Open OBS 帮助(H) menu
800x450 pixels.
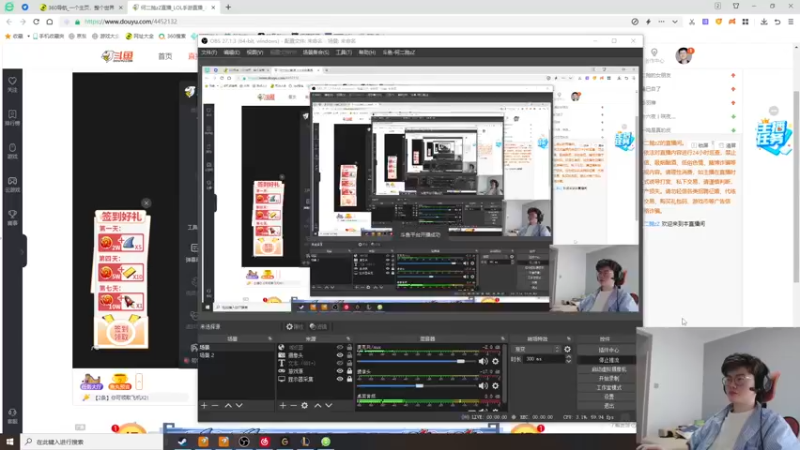coord(367,53)
